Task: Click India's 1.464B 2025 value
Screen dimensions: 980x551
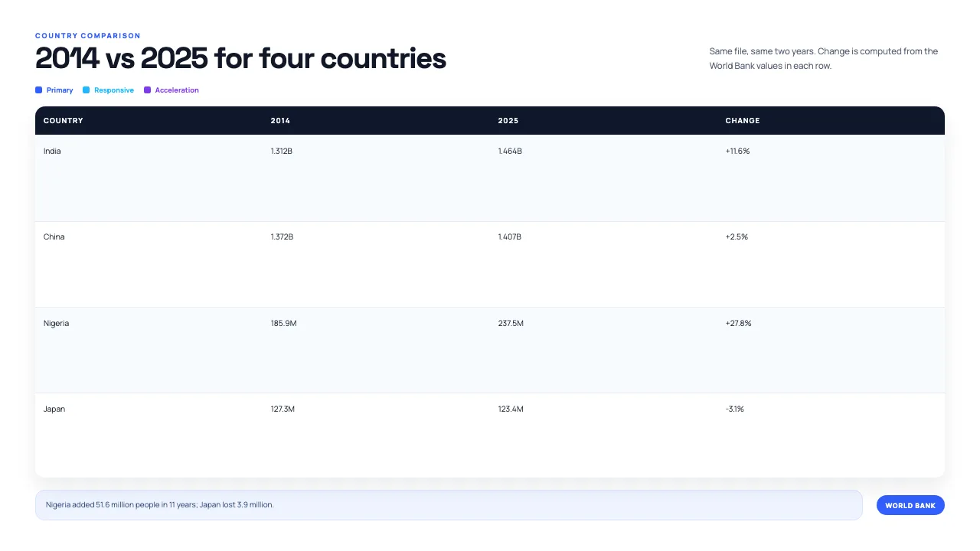Action: 510,151
